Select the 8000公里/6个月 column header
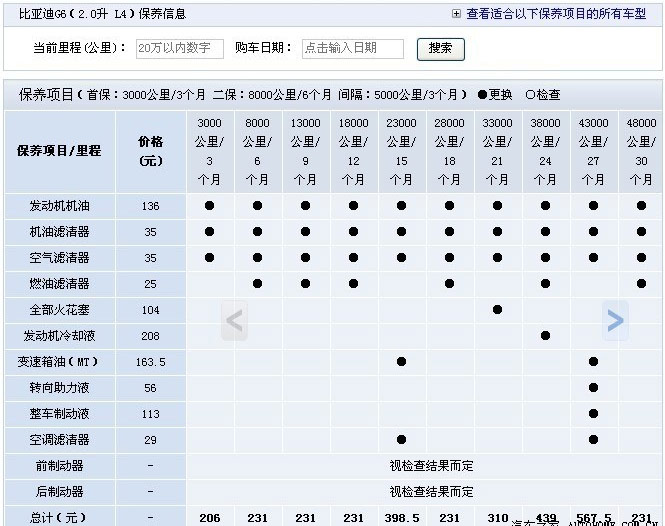The width and height of the screenshot is (665, 526). [257, 151]
